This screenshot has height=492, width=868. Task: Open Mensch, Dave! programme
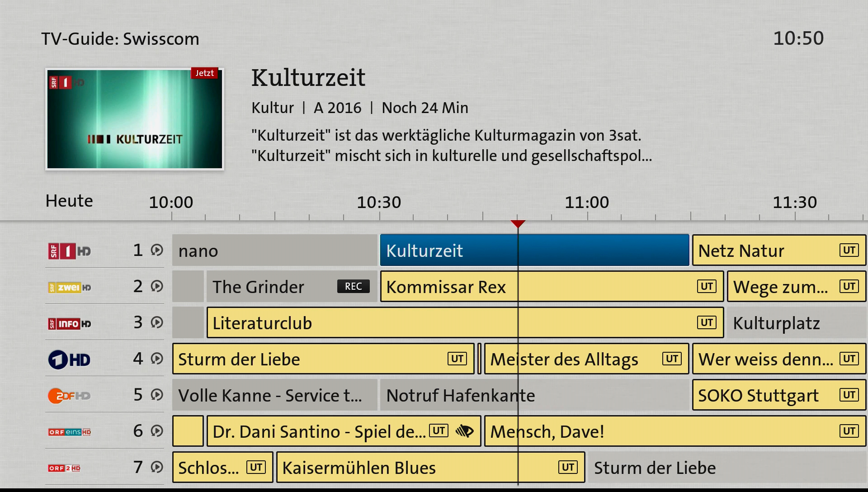click(675, 431)
